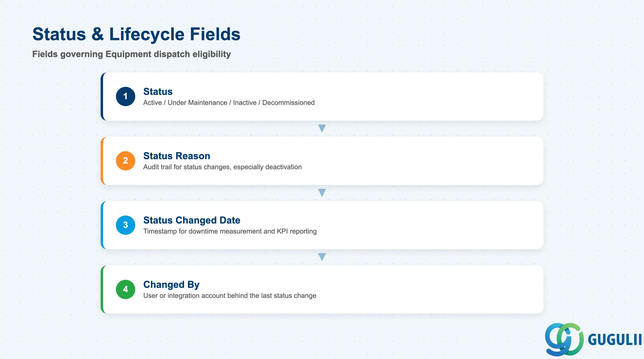Select the 'Changed By' heading
This screenshot has width=644, height=359.
click(171, 285)
